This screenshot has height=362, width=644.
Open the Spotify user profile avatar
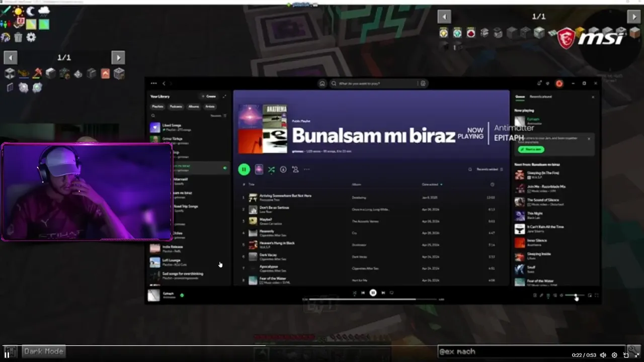click(x=559, y=83)
